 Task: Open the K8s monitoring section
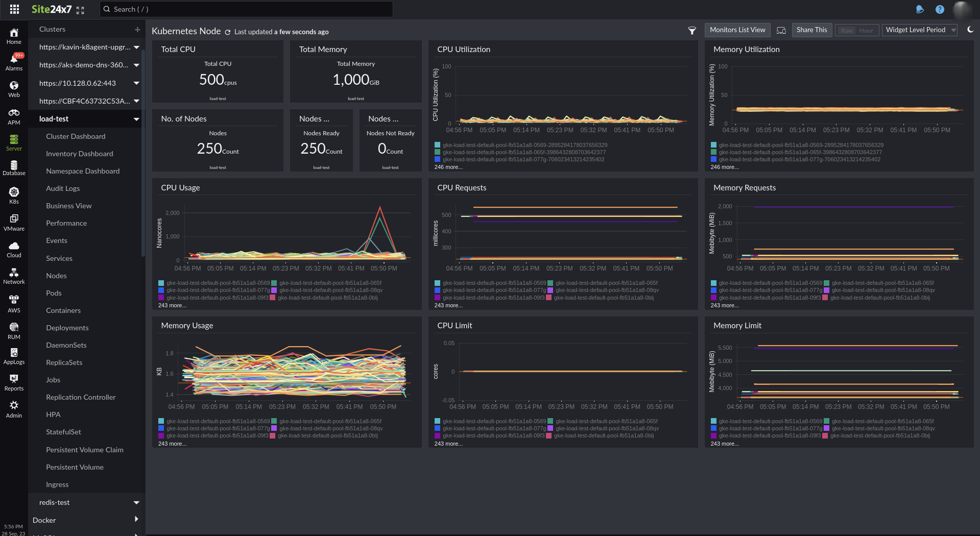pyautogui.click(x=14, y=194)
